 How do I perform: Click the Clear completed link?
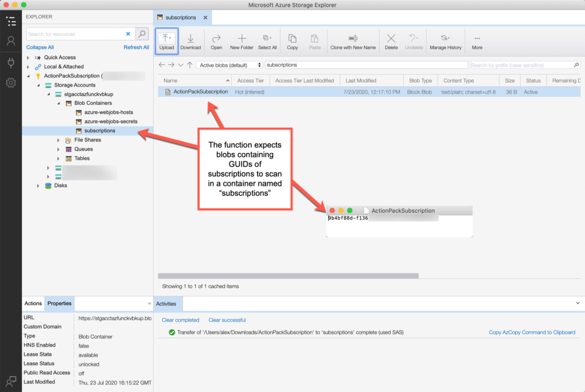point(181,320)
